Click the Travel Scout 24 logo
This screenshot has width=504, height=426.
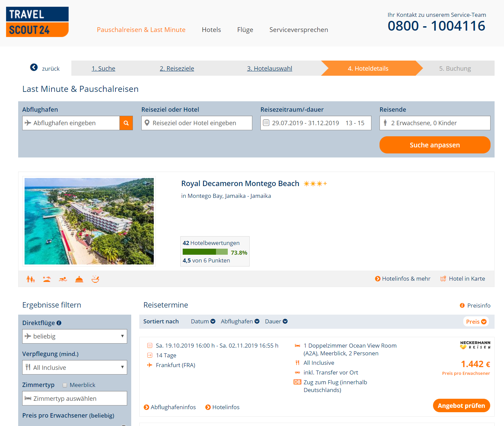(x=37, y=22)
